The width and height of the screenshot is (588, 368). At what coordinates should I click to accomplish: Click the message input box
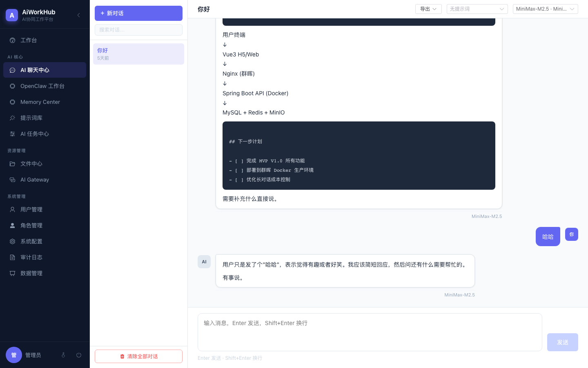pos(370,332)
